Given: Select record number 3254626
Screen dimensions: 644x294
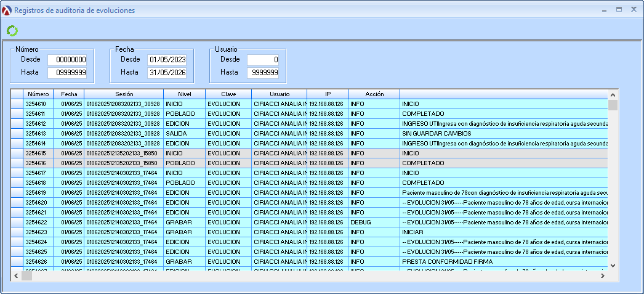Looking at the screenshot, I should (x=309, y=262).
